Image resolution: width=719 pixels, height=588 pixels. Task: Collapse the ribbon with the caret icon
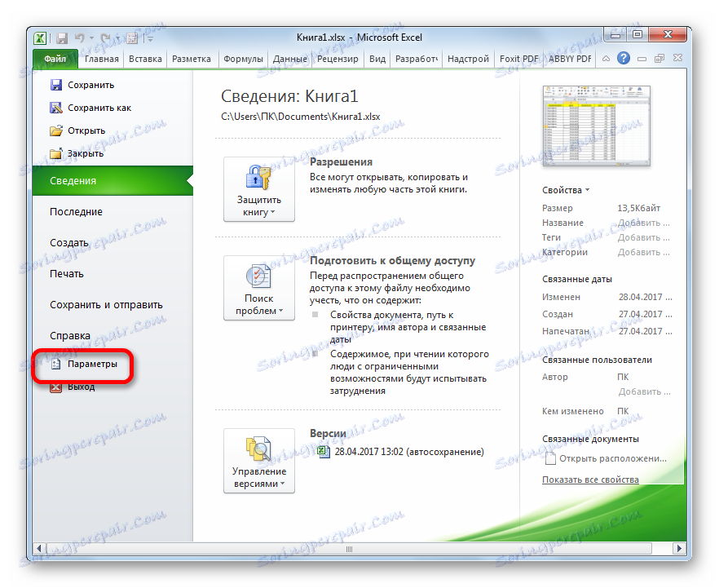(x=606, y=59)
